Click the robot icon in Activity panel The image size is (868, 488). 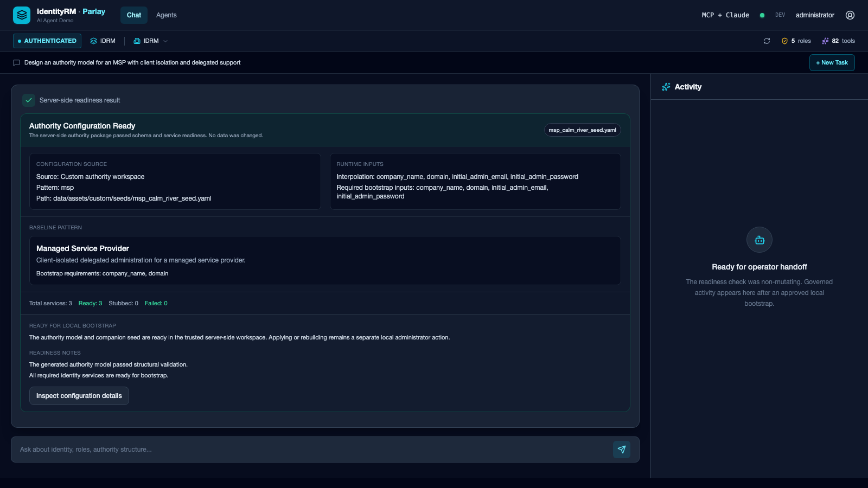[x=759, y=240]
